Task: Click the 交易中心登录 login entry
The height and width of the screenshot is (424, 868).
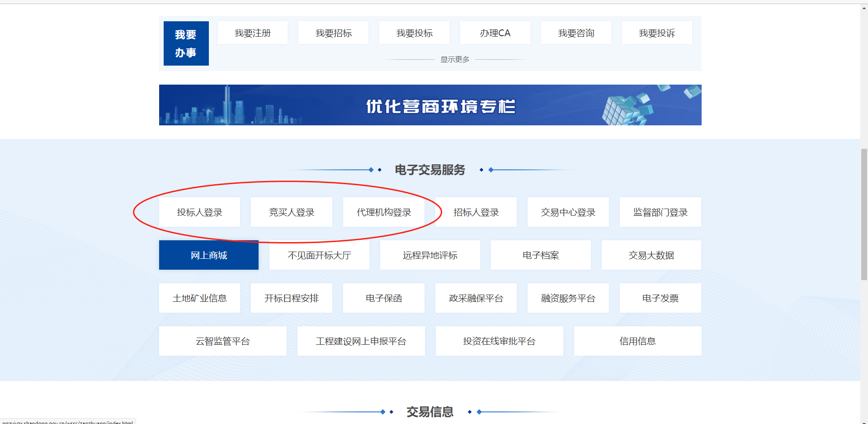Action: pyautogui.click(x=568, y=212)
